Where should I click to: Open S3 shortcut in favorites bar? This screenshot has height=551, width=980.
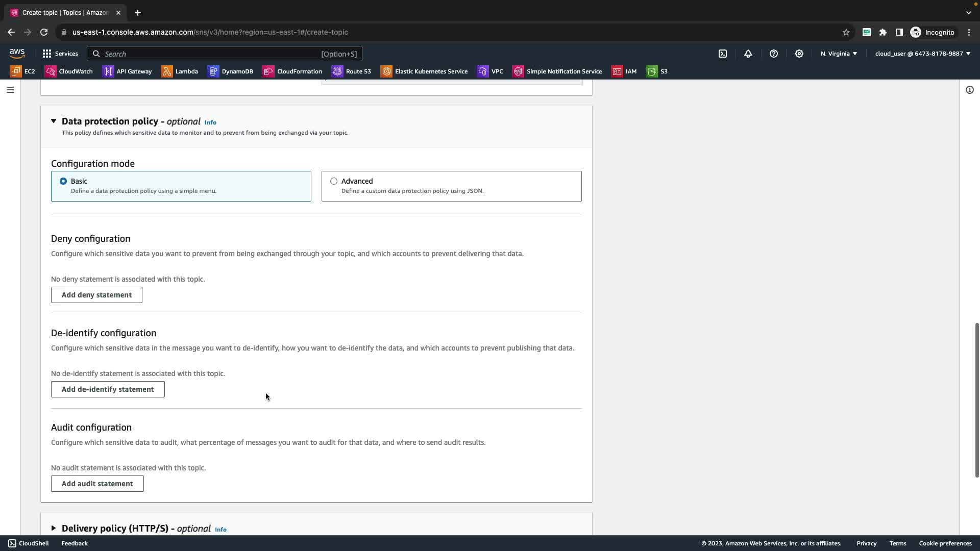(x=657, y=71)
